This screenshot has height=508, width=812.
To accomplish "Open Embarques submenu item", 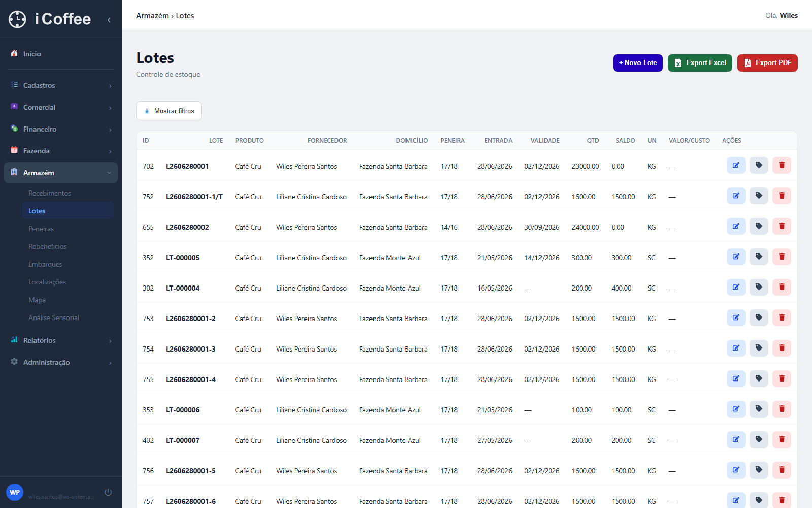I will click(x=68, y=264).
